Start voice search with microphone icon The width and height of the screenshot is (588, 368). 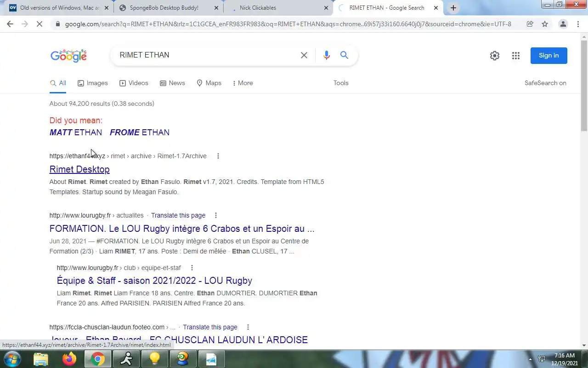tap(327, 55)
